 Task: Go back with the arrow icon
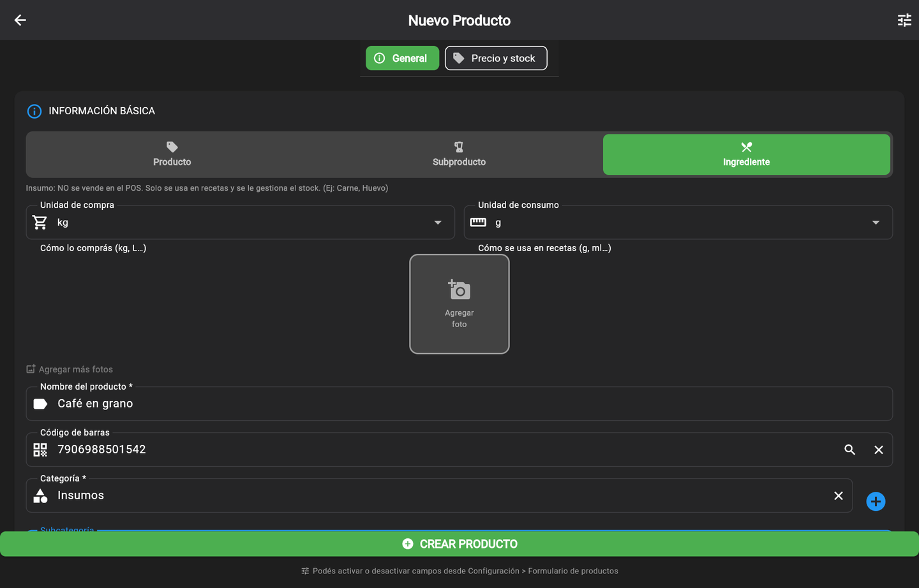coord(20,20)
